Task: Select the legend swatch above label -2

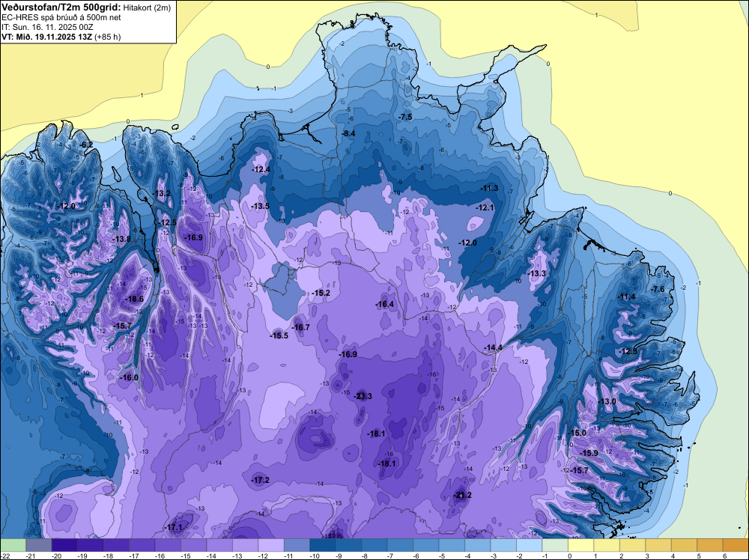Action: (x=529, y=545)
